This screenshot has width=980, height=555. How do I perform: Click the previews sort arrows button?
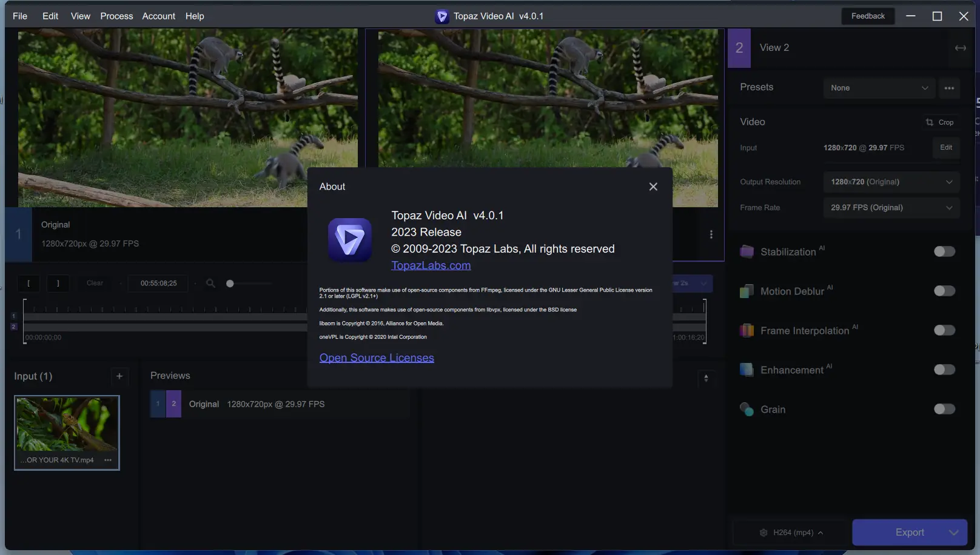[x=706, y=379]
